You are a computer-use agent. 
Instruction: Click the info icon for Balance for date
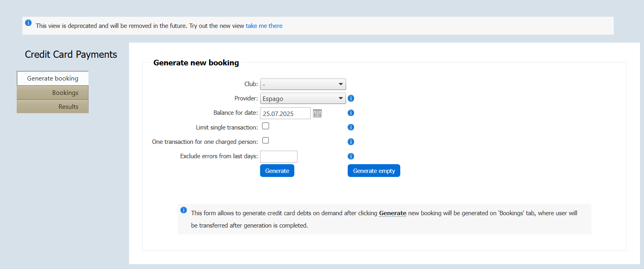click(351, 113)
